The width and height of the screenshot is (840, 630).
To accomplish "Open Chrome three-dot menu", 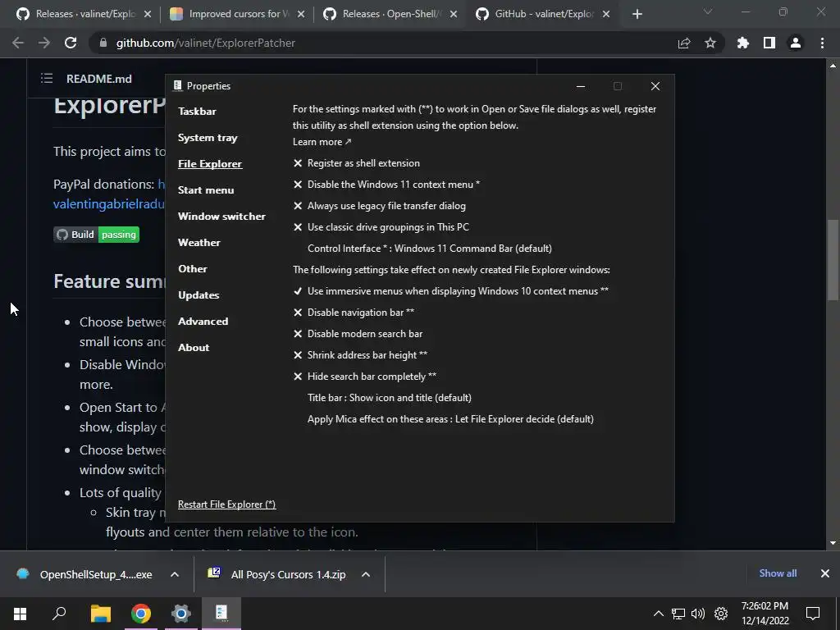I will (822, 43).
